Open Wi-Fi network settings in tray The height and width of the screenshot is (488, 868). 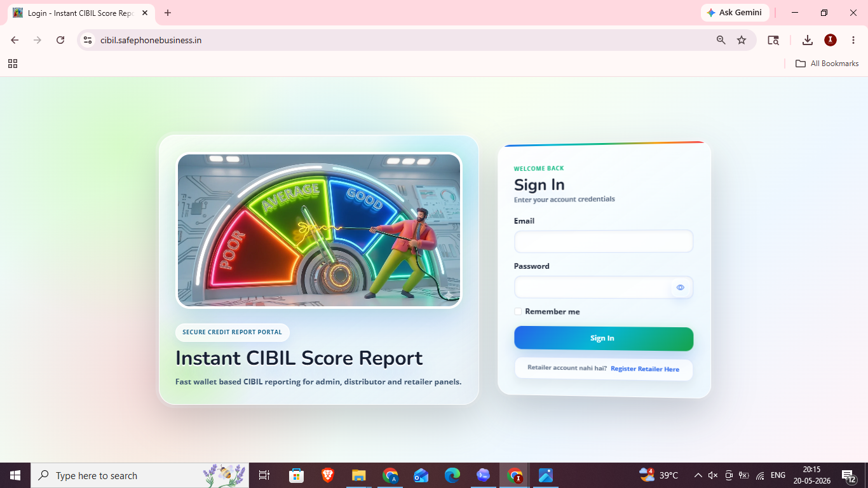pyautogui.click(x=760, y=475)
